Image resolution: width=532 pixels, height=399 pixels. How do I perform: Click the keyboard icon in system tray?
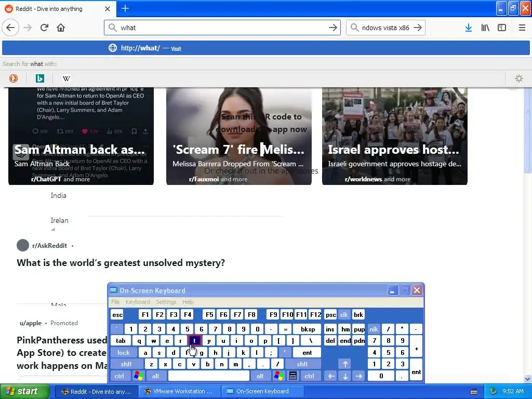pos(474,392)
